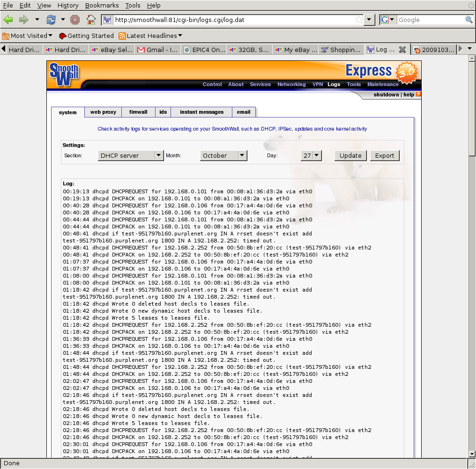Click the Networking navigation link
The image size is (476, 469).
pos(291,84)
